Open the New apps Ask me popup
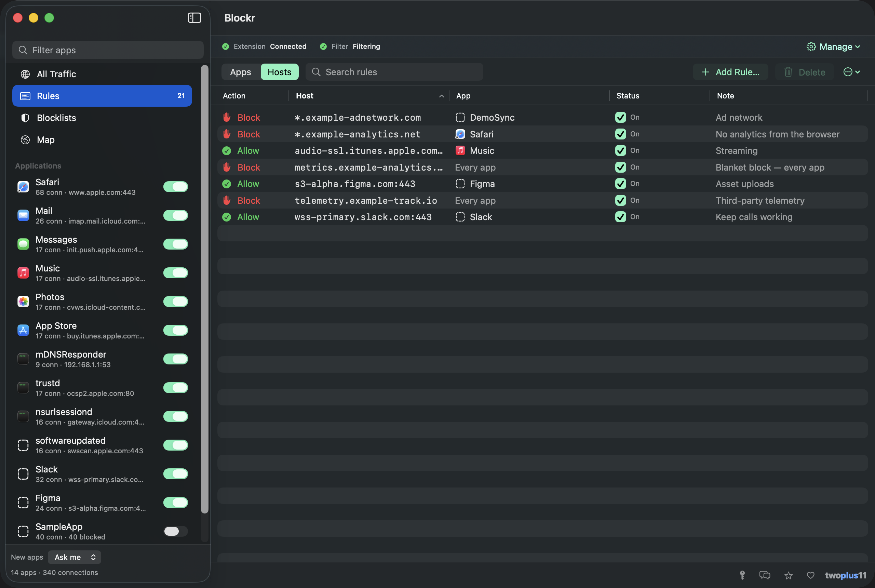This screenshot has width=875, height=588. tap(74, 557)
